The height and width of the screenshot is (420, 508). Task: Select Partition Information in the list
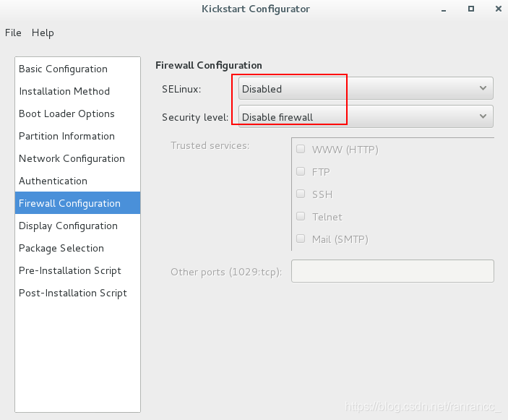tap(78, 136)
